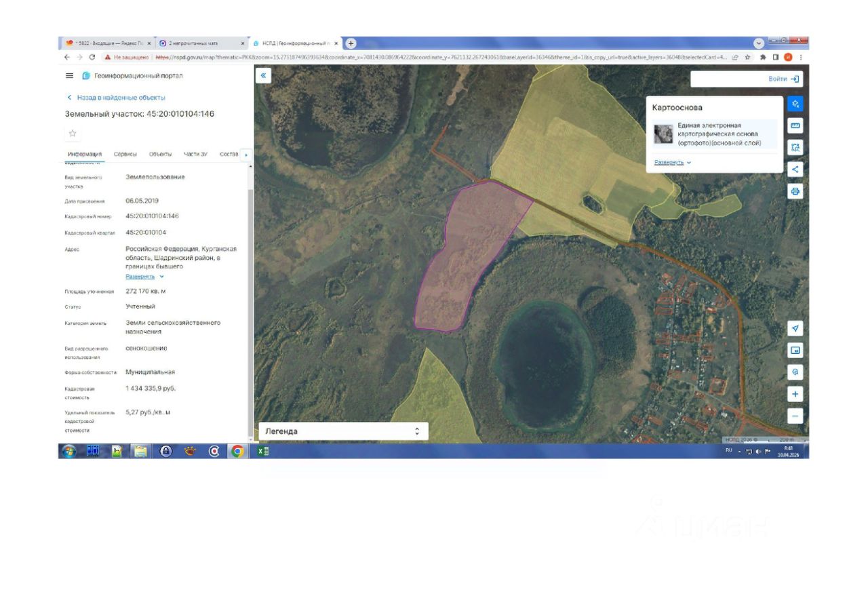Close the Yandex mail browser tab

tap(149, 43)
